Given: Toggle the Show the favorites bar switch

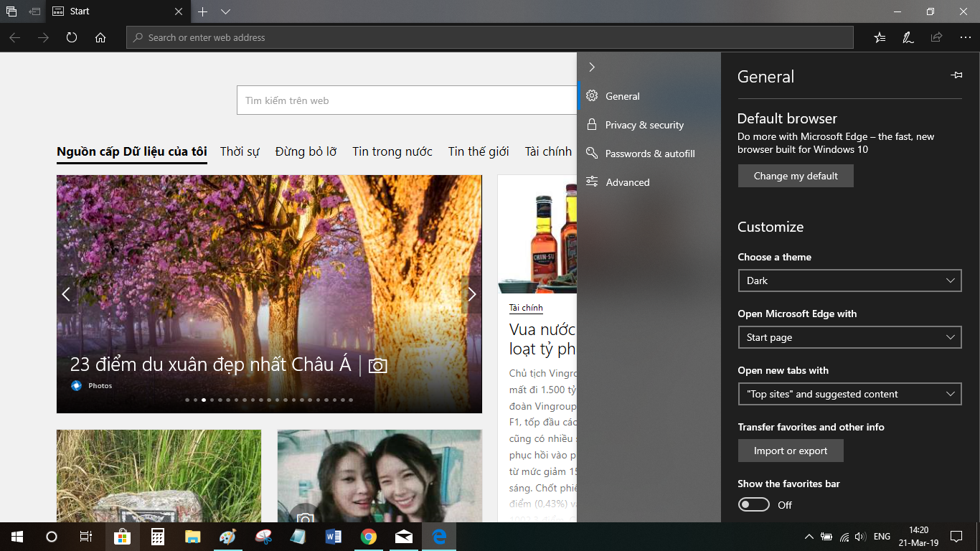Looking at the screenshot, I should (x=754, y=505).
